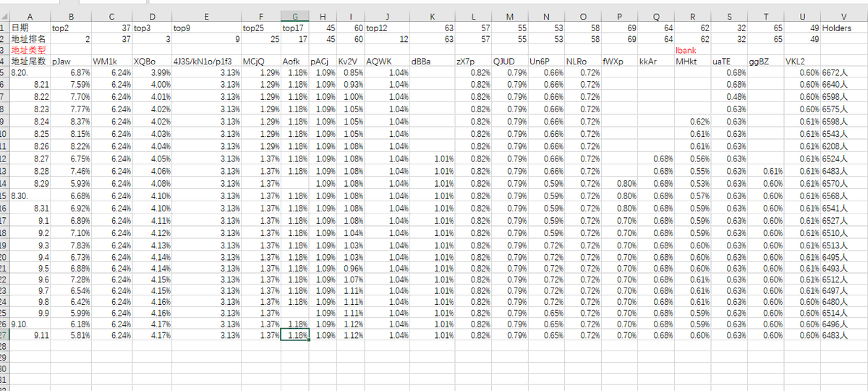Select the top17 cell
868x391 pixels.
coord(295,28)
